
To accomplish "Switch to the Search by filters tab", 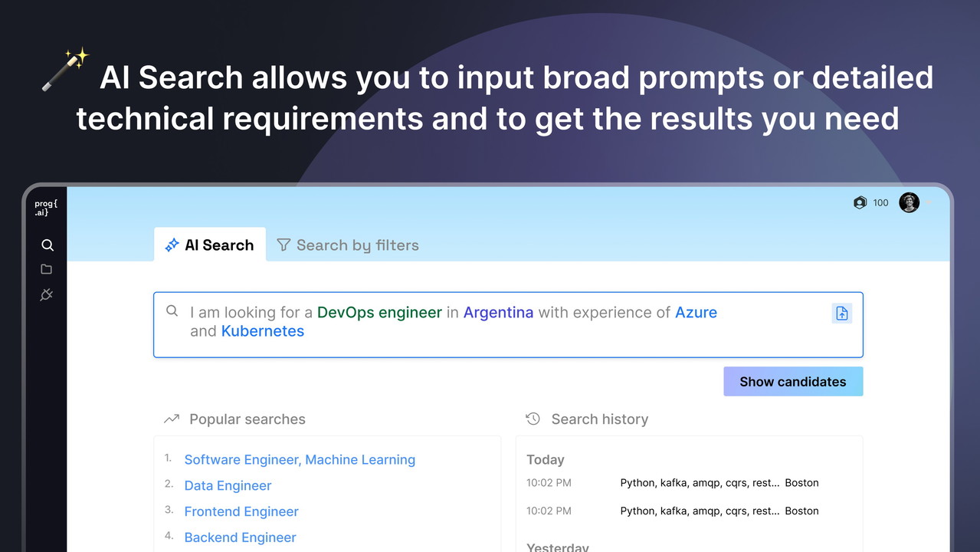I will (348, 245).
